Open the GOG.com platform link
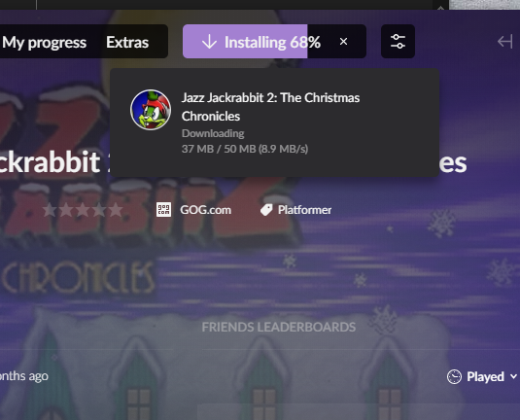The height and width of the screenshot is (420, 520). click(206, 210)
